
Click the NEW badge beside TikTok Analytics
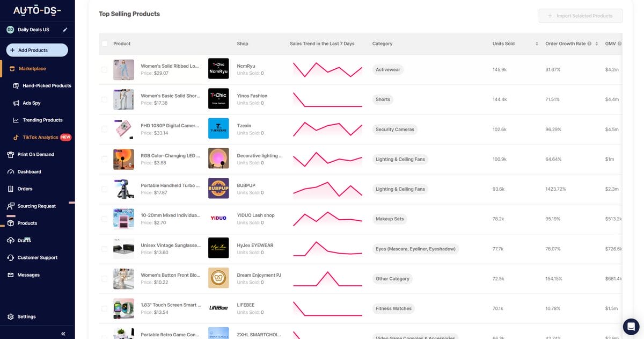tap(66, 138)
